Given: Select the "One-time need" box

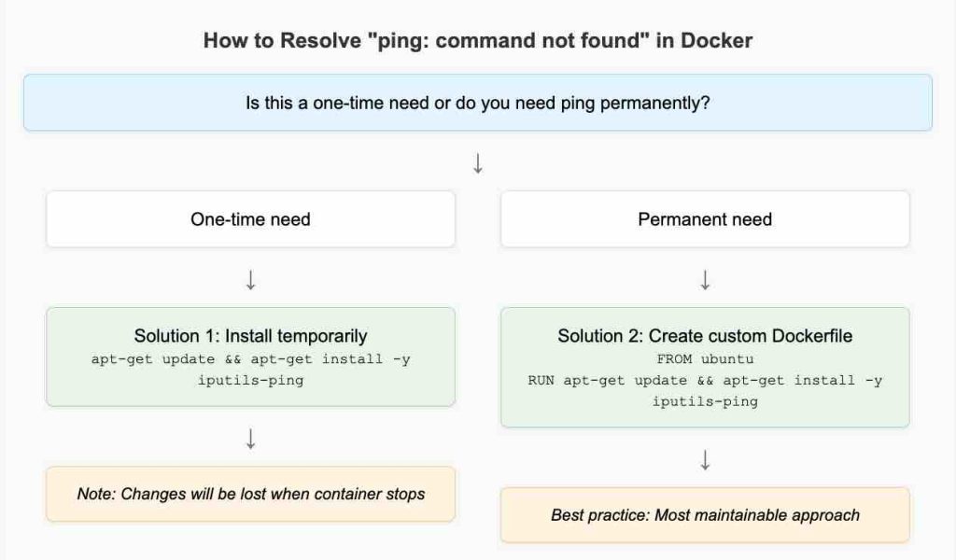Looking at the screenshot, I should coord(250,219).
